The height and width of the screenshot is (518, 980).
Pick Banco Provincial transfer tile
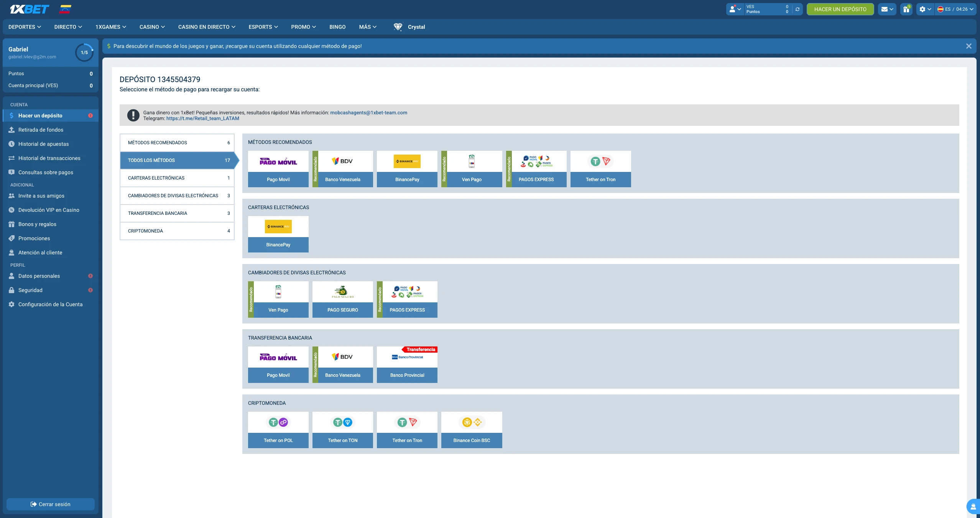tap(407, 365)
